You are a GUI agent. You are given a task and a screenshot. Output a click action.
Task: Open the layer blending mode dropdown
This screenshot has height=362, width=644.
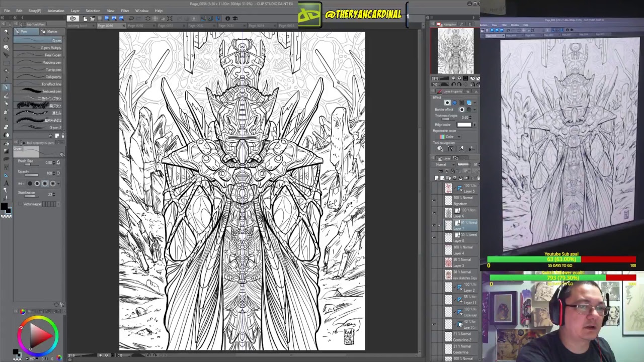click(x=445, y=164)
